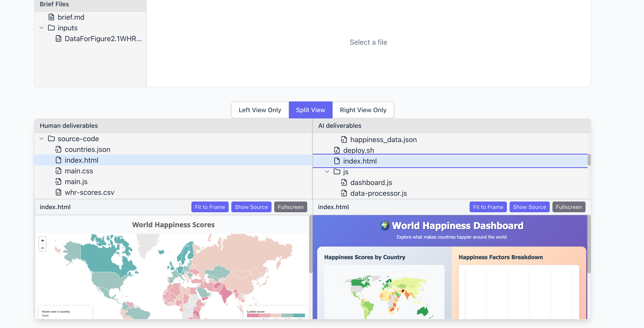Zoom out the map with minus button

43,248
